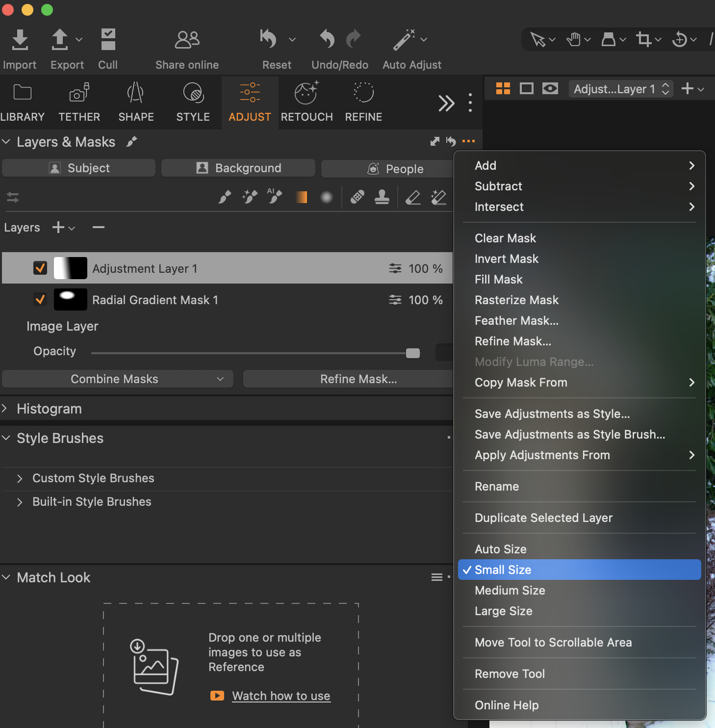
Task: Click the Background mask button
Action: point(238,168)
